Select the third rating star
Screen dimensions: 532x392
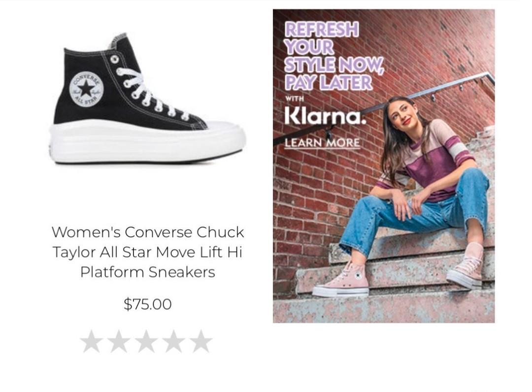pyautogui.click(x=146, y=341)
